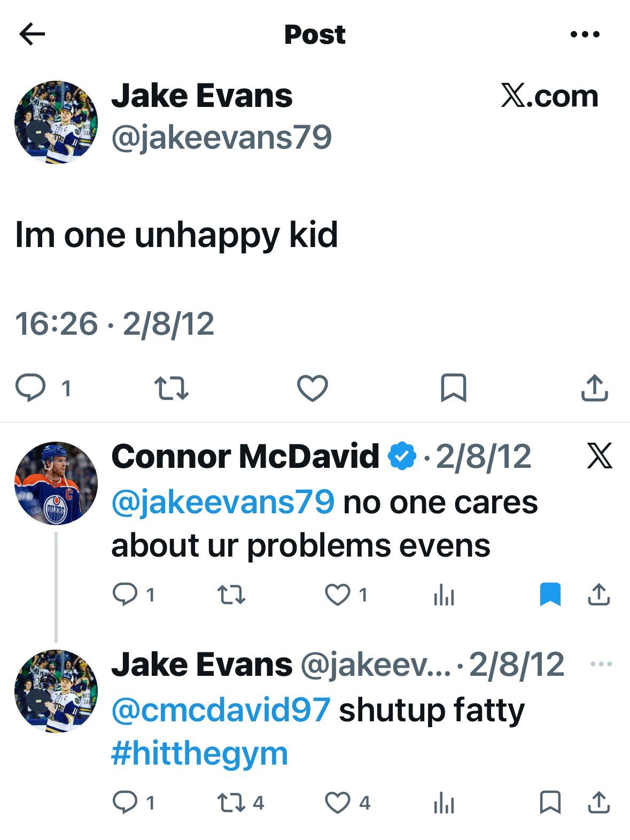Repost Connor McDavid's reply
Viewport: 630px width, 840px height.
[231, 595]
